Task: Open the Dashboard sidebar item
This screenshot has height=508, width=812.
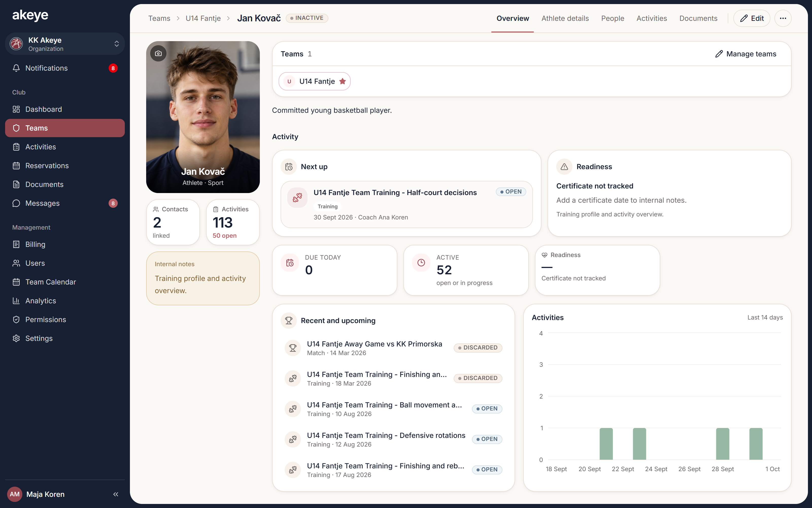Action: point(65,109)
